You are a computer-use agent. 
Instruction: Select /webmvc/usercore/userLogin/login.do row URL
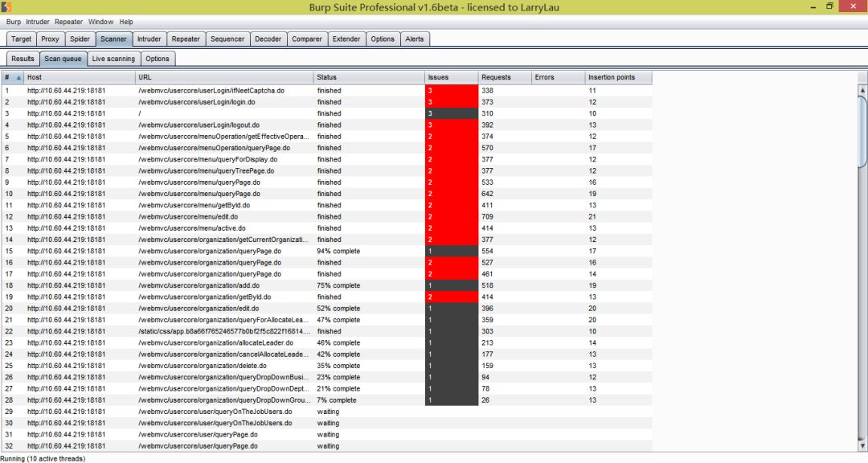(197, 102)
